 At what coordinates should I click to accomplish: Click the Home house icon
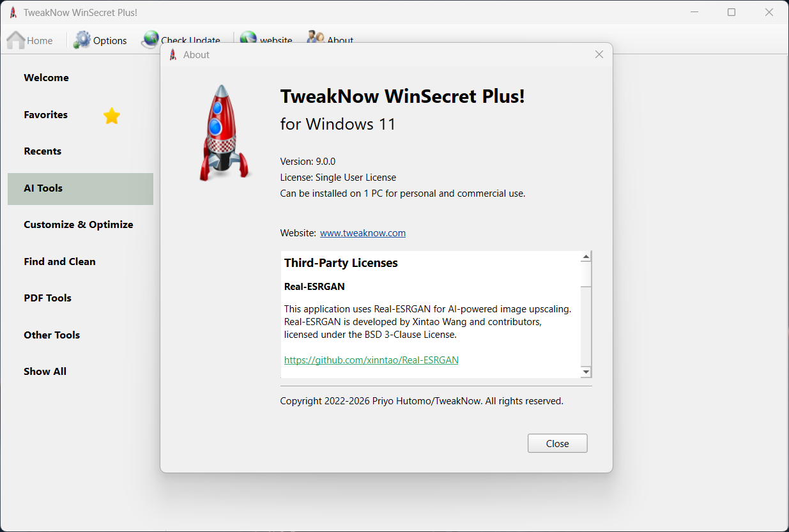point(16,40)
